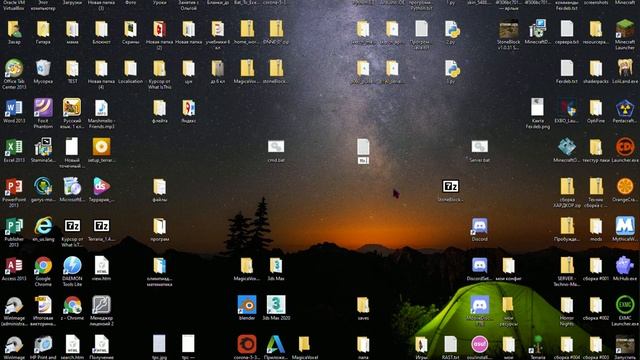The width and height of the screenshot is (640, 360).
Task: Select the файлы folder
Action: pos(159,187)
